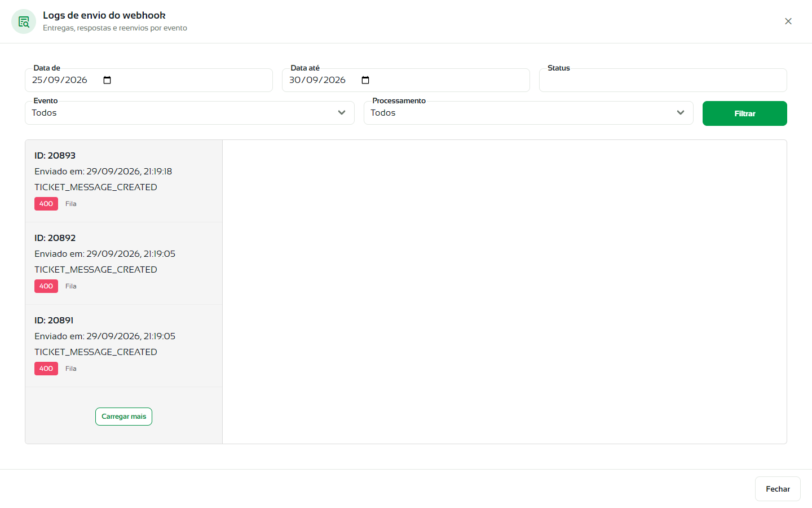The width and height of the screenshot is (812, 508).
Task: Click the webhook logs header icon
Action: point(24,21)
